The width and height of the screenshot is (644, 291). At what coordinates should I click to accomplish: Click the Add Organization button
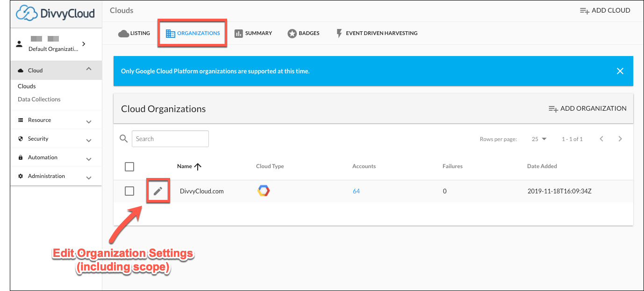[587, 108]
